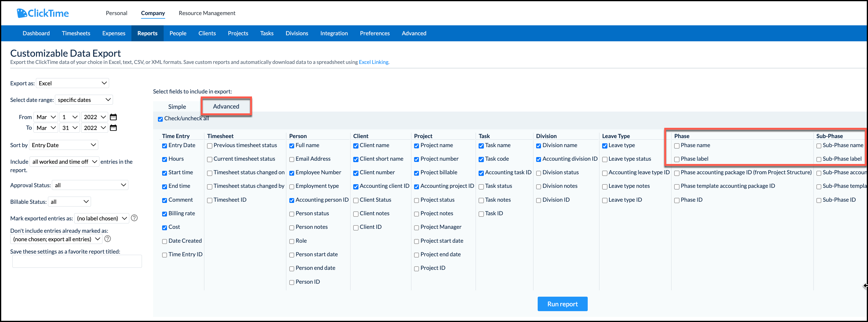
Task: Uncheck the Entry Date field
Action: (165, 146)
